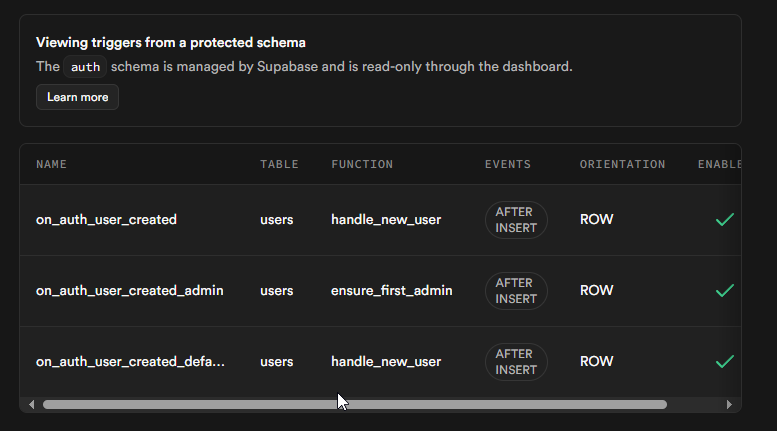777x431 pixels.
Task: Click enabled checkmark for on_auth_user_created trigger
Action: (x=725, y=220)
